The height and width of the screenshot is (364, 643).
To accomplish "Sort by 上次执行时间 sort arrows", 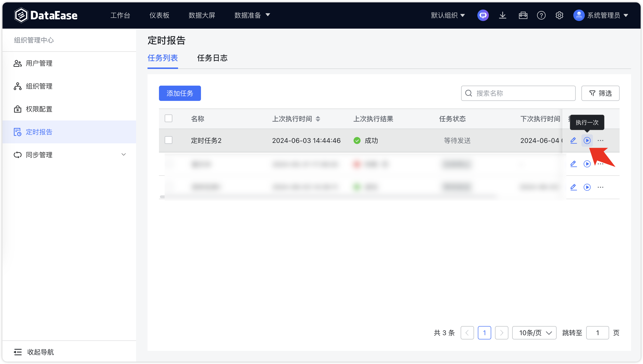I will tap(318, 119).
